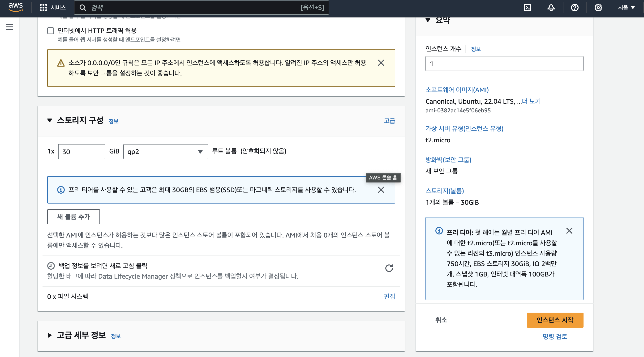Click the AWS logo home icon

(16, 7)
